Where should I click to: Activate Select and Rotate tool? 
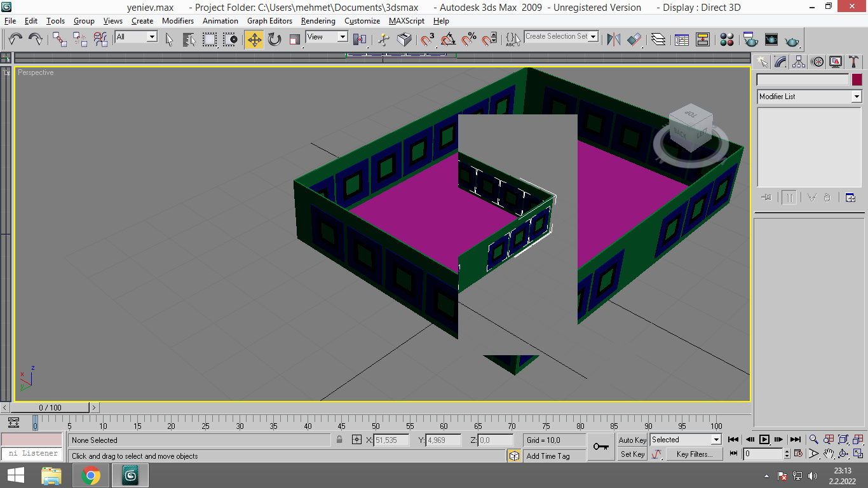click(x=275, y=39)
